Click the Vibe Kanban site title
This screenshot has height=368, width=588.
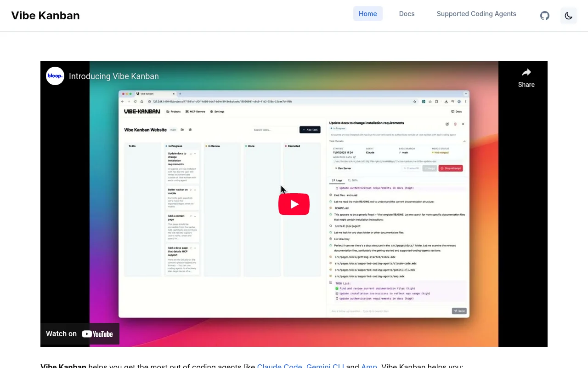pos(45,16)
